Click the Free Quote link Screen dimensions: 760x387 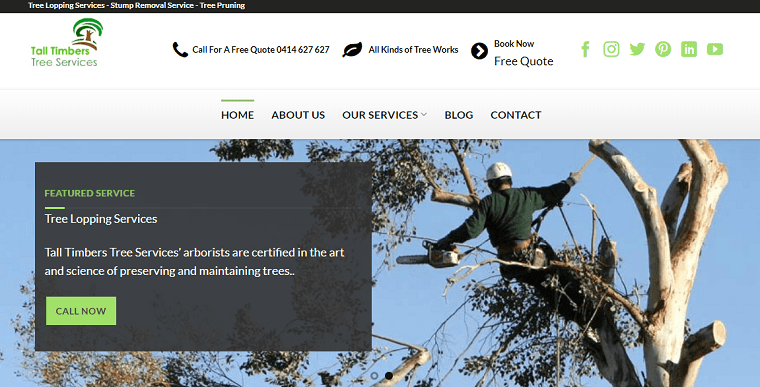pos(523,61)
